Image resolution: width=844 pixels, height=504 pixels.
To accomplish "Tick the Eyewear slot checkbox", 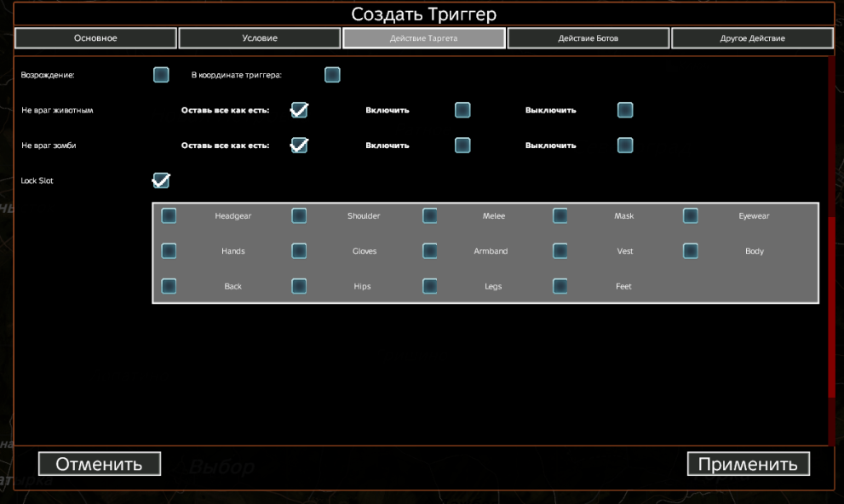I will pos(691,216).
